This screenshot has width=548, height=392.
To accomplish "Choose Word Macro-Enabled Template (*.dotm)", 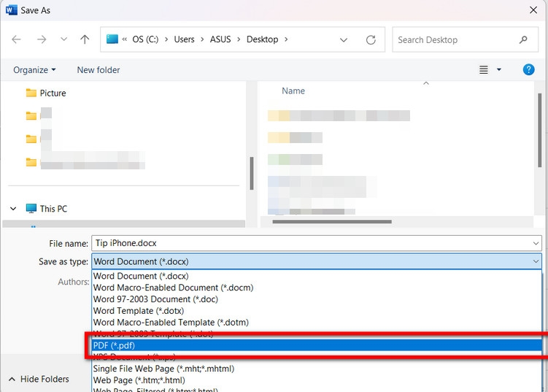I will pyautogui.click(x=317, y=322).
